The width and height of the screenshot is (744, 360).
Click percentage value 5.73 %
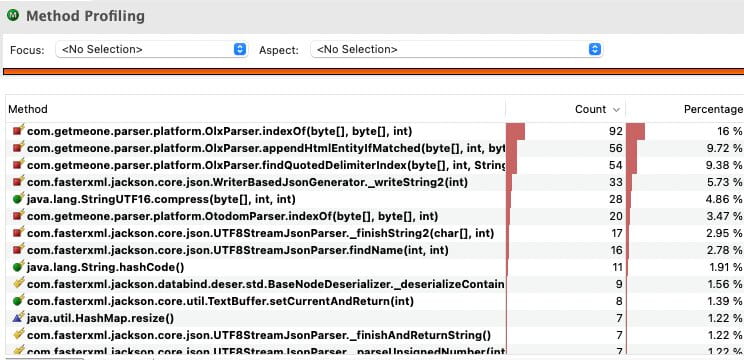724,182
